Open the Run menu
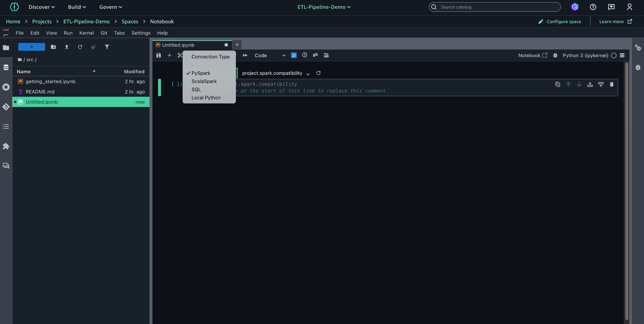The image size is (644, 324). [x=68, y=33]
